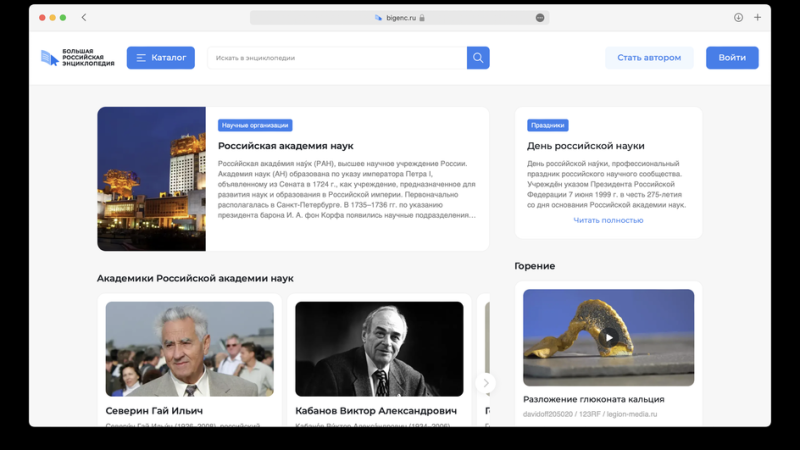The height and width of the screenshot is (450, 800).
Task: Click the Российская академия наук description text
Action: [347, 189]
